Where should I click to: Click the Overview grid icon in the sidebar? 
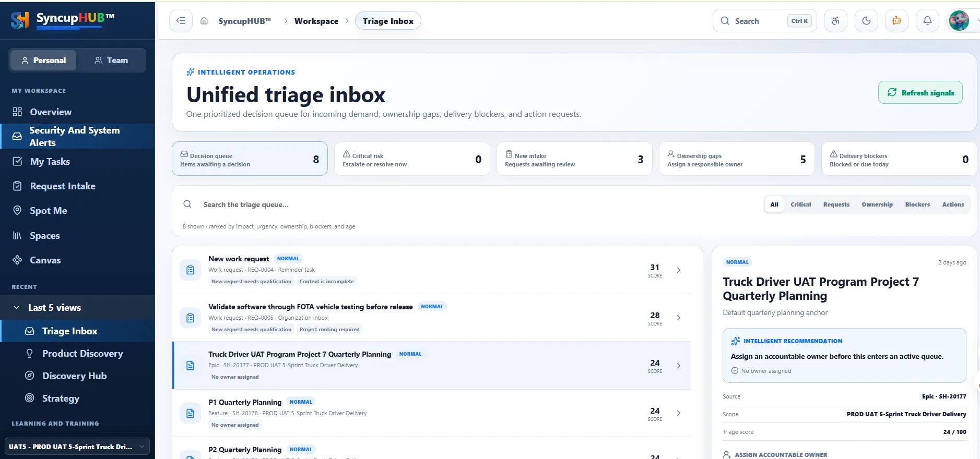click(17, 112)
